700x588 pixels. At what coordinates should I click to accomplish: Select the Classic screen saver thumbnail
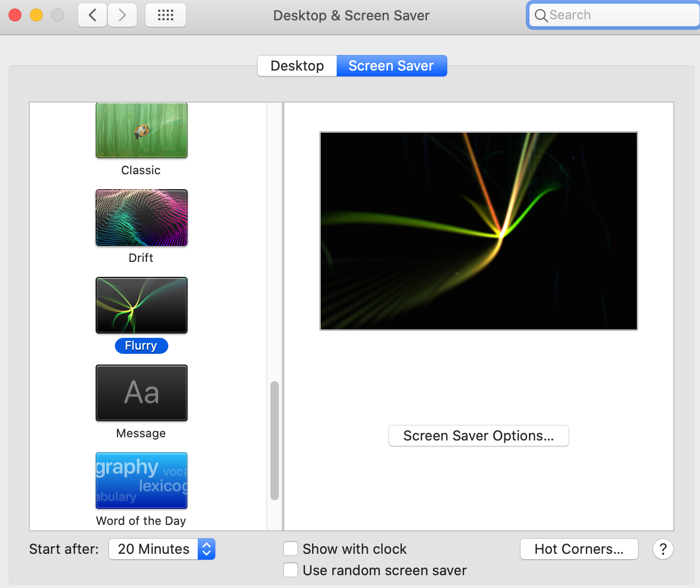point(141,130)
